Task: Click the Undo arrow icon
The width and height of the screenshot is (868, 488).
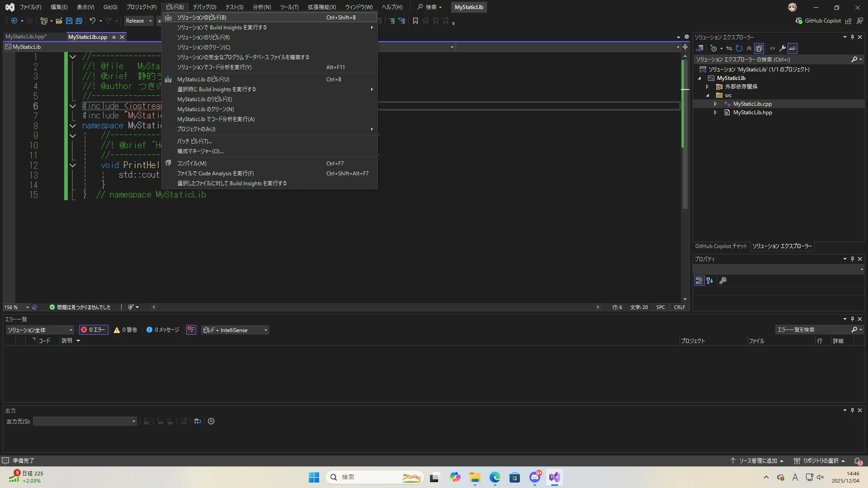Action: click(92, 21)
